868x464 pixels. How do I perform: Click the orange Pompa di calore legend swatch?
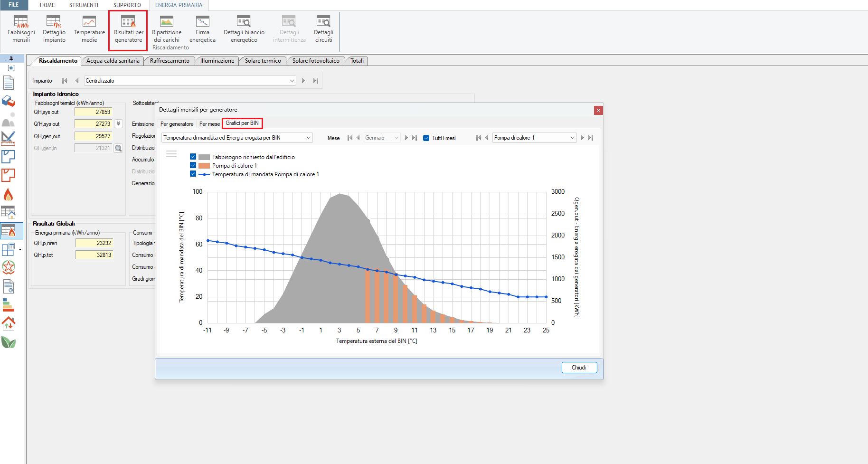[x=204, y=165]
